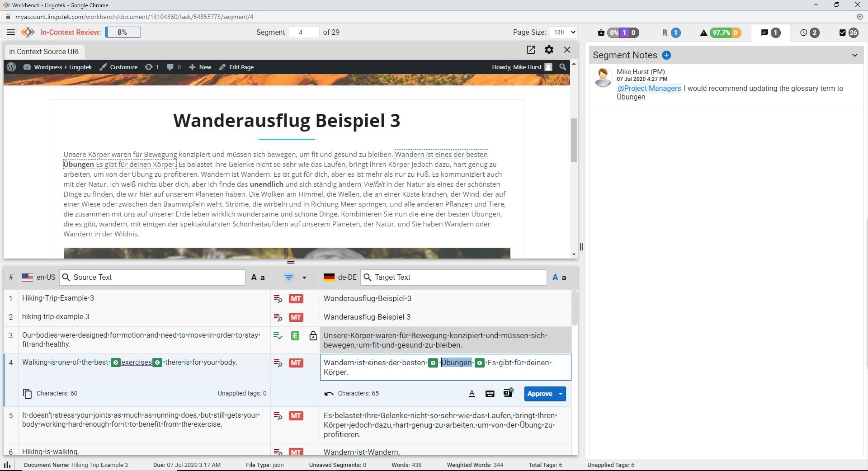868x471 pixels.
Task: Click the undo arrow in segment 4
Action: 329,394
